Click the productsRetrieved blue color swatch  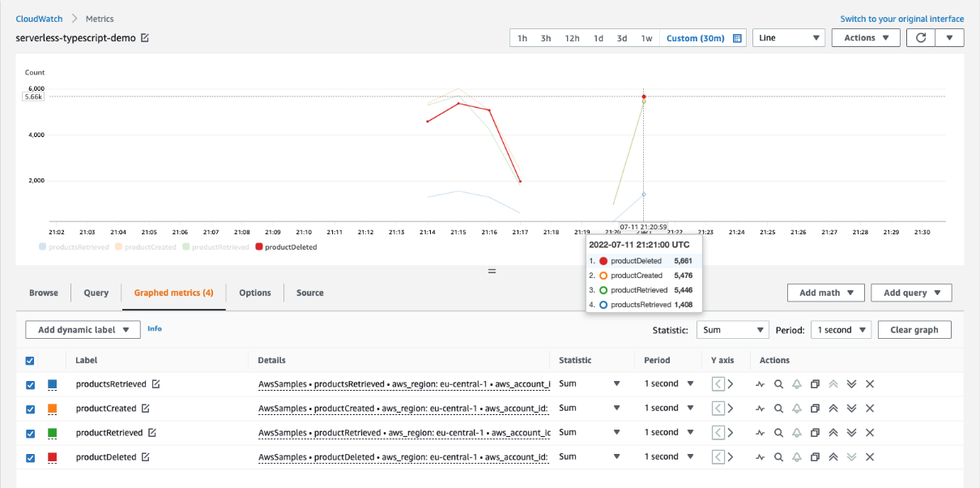(x=53, y=384)
